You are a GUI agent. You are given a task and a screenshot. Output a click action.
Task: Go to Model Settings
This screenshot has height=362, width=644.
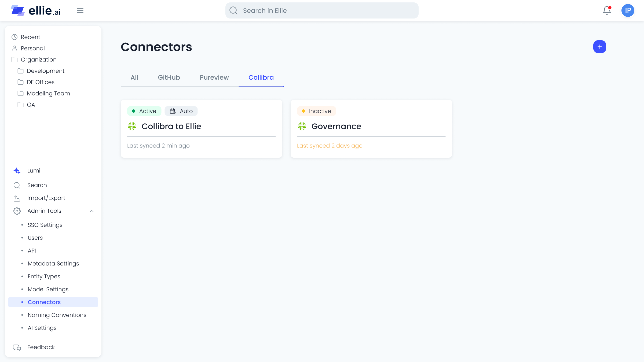pyautogui.click(x=48, y=289)
